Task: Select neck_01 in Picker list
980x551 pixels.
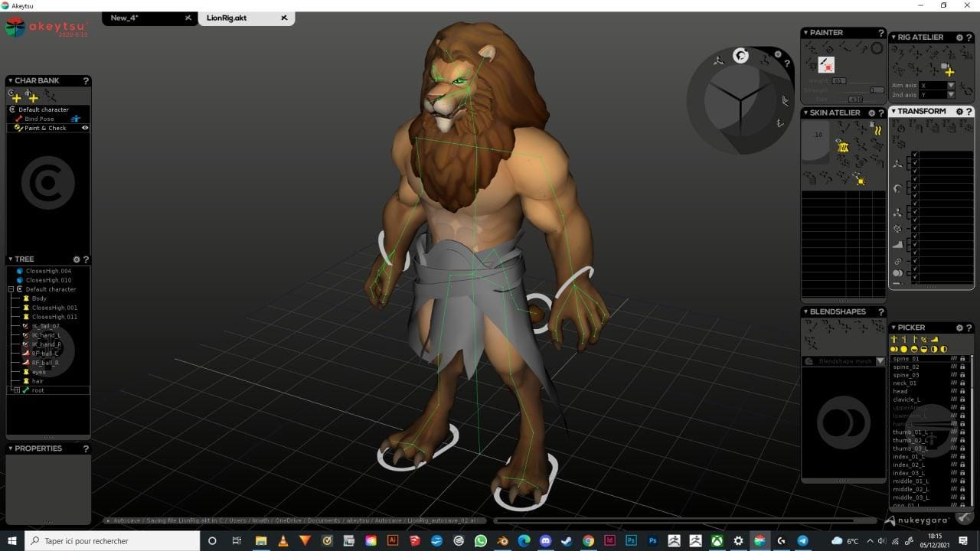Action: click(905, 383)
